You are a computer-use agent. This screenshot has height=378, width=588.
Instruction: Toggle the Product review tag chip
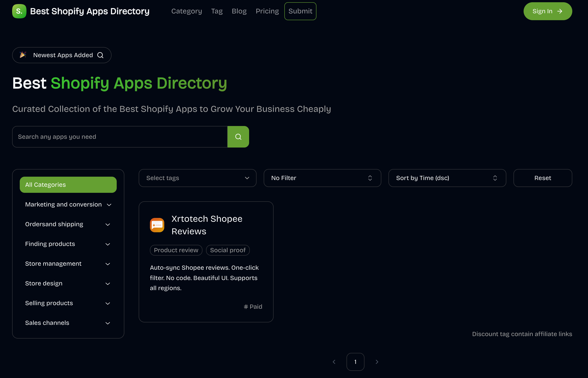point(176,250)
